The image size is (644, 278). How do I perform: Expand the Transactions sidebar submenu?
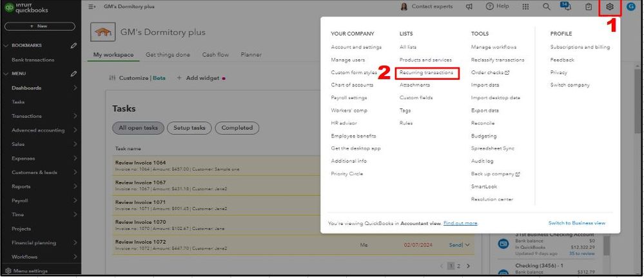click(75, 116)
